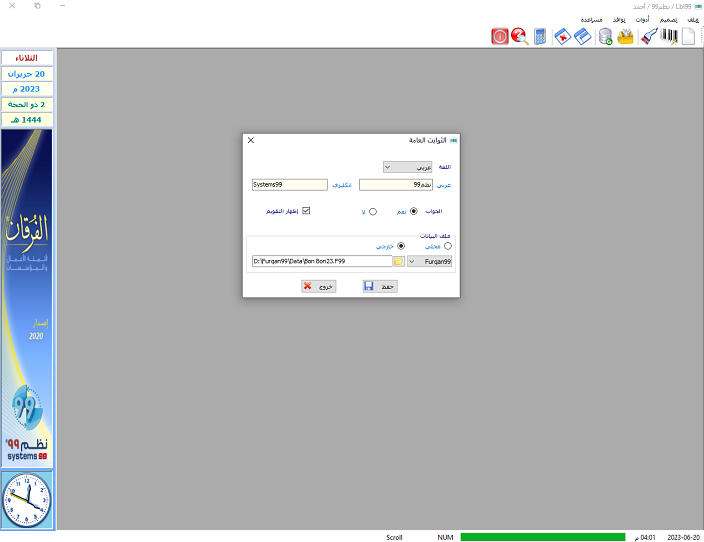This screenshot has height=542, width=704.
Task: Click the Systems99 English name field
Action: (x=290, y=185)
